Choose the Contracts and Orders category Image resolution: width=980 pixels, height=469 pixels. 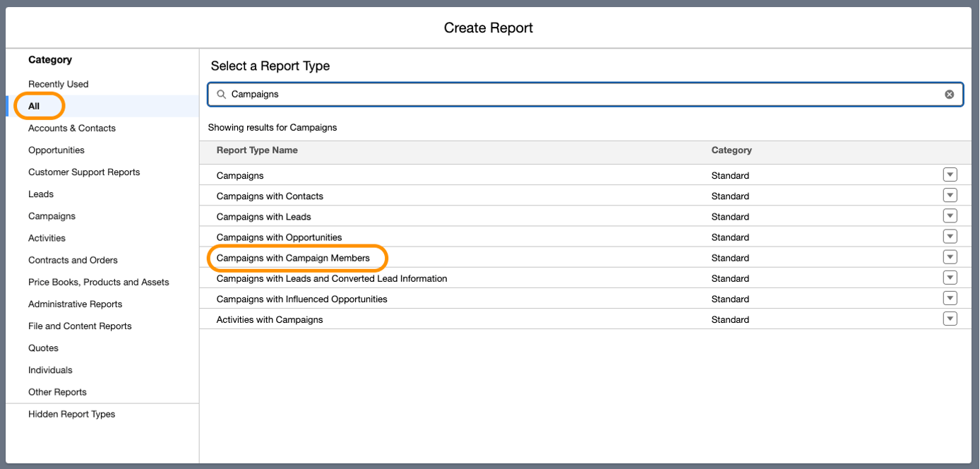pos(73,260)
